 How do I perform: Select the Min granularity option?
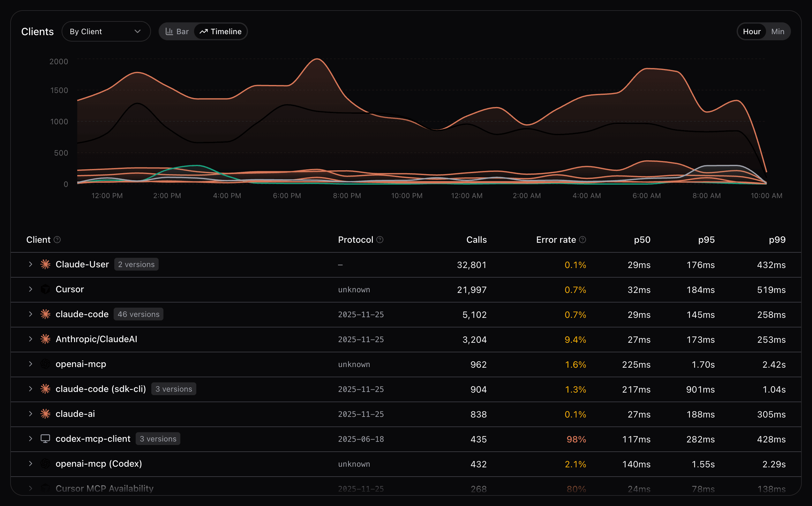[778, 31]
